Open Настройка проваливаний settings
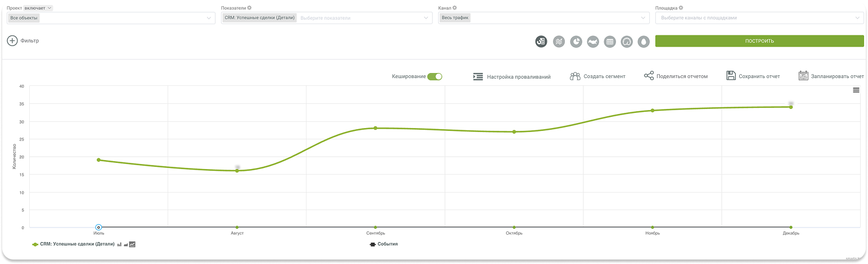Viewport: 868px width, 264px height. coord(512,76)
